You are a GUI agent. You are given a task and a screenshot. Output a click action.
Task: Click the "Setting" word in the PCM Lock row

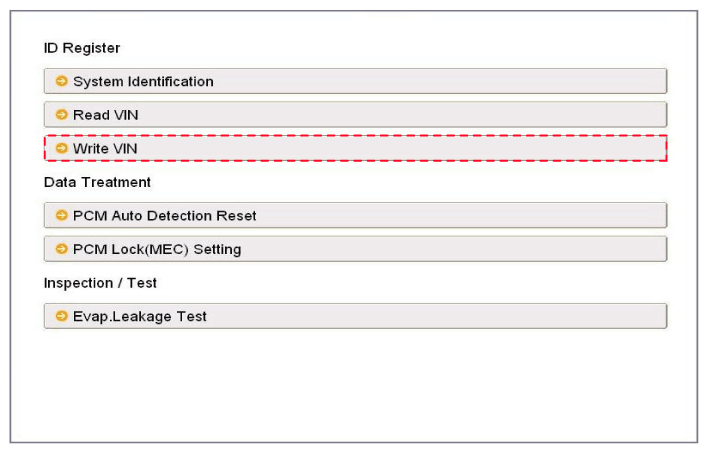coord(216,250)
